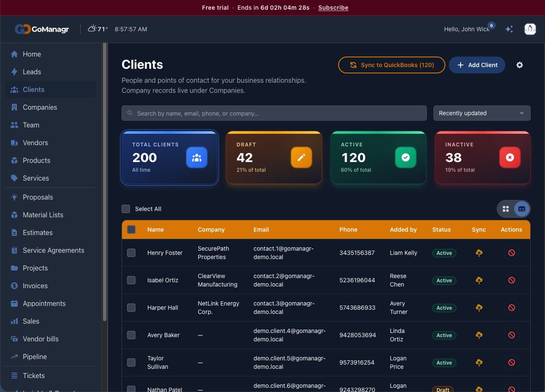Open Estimates in sidebar
The width and height of the screenshot is (545, 392).
[x=51, y=232]
